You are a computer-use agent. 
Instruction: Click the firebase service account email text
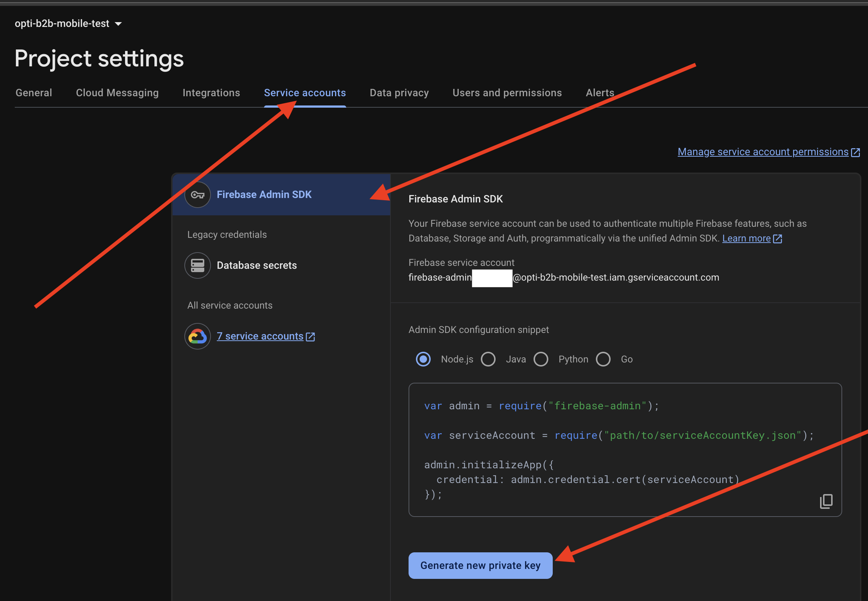click(x=615, y=278)
